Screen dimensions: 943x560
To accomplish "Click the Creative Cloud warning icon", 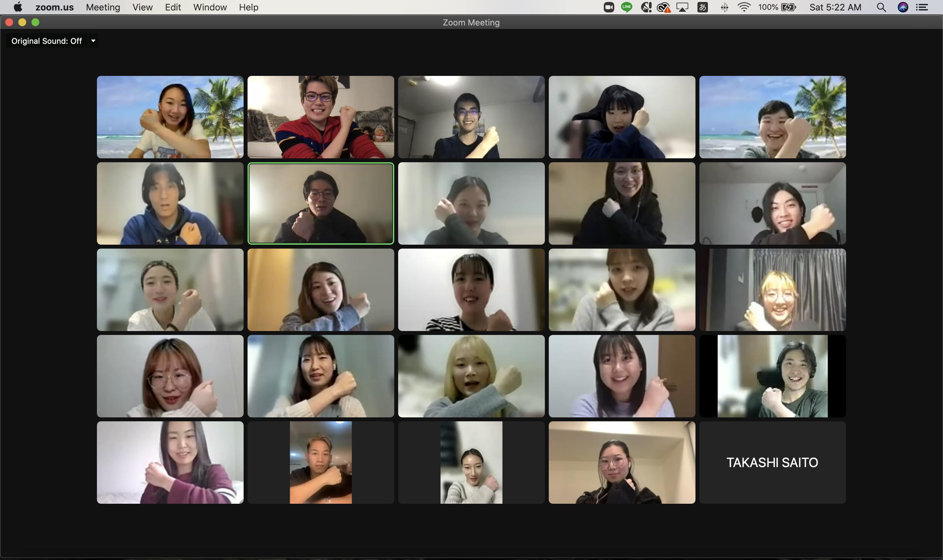I will point(663,7).
